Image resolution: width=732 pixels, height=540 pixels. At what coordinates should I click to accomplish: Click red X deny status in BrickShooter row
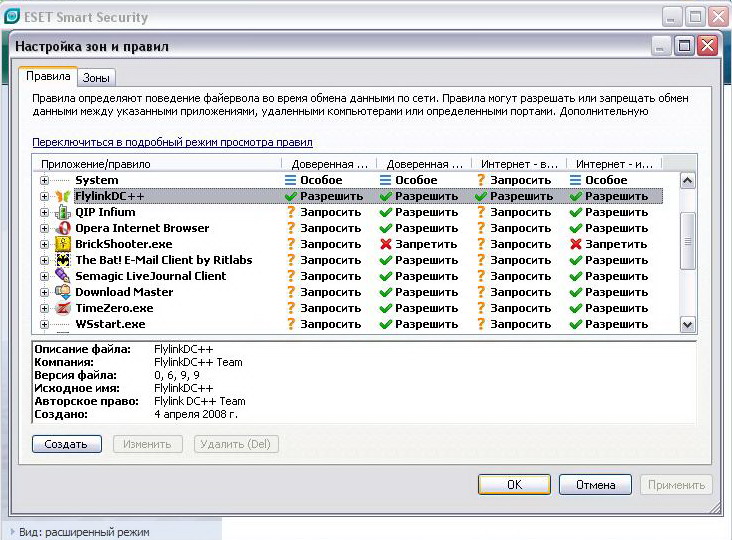click(386, 245)
